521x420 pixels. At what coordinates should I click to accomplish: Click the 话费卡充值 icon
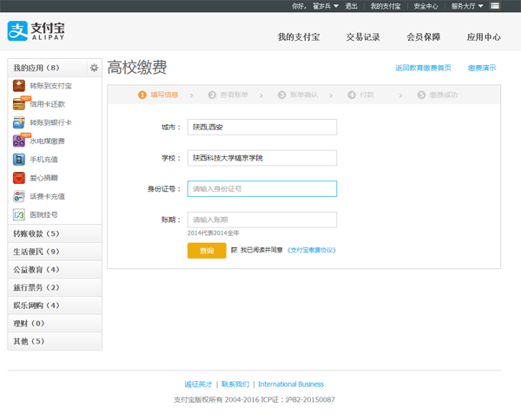click(x=19, y=196)
